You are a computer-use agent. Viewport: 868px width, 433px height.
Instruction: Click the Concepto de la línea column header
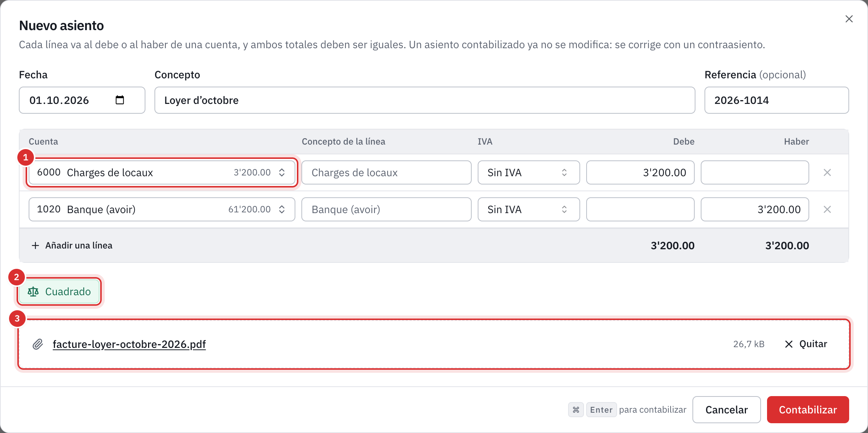coord(343,142)
